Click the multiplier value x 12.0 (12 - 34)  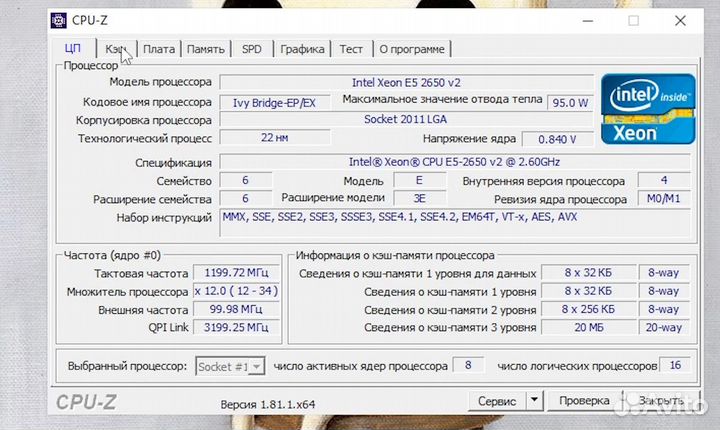click(236, 291)
